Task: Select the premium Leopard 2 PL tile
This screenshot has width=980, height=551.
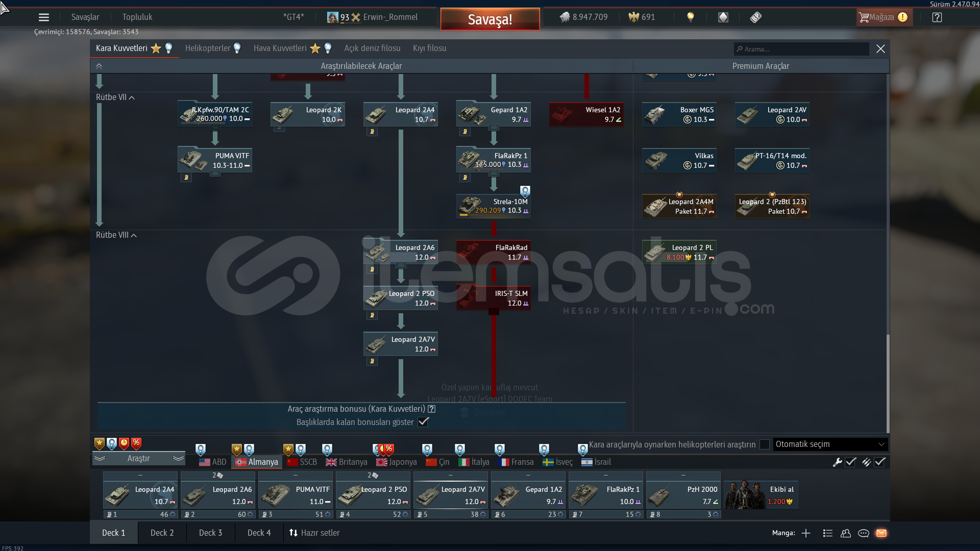Action: click(x=679, y=252)
